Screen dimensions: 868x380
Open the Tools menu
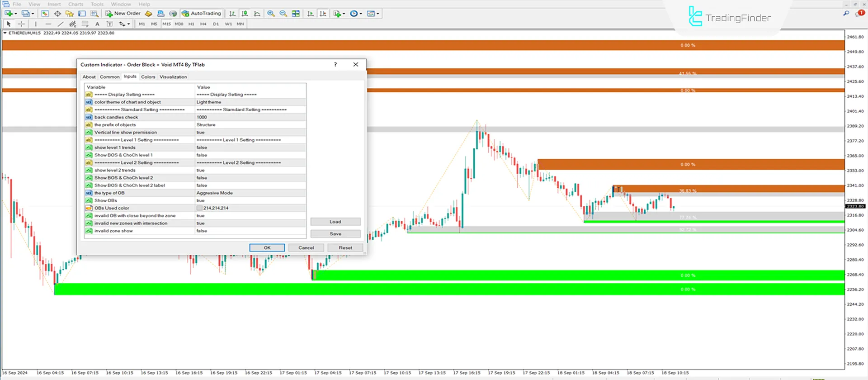(x=97, y=4)
